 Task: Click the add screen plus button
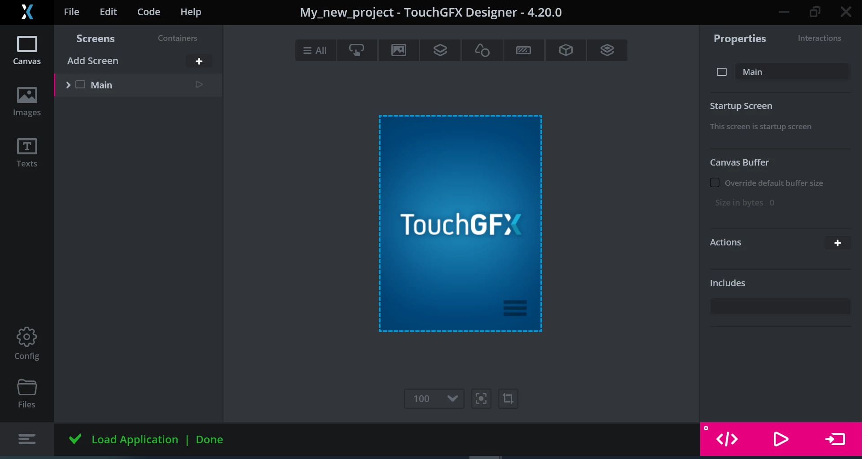click(199, 61)
